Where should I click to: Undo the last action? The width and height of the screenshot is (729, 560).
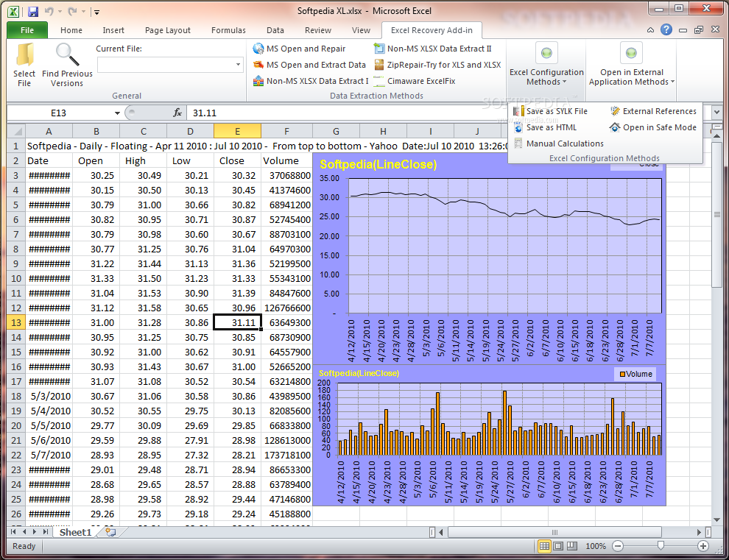pyautogui.click(x=49, y=11)
